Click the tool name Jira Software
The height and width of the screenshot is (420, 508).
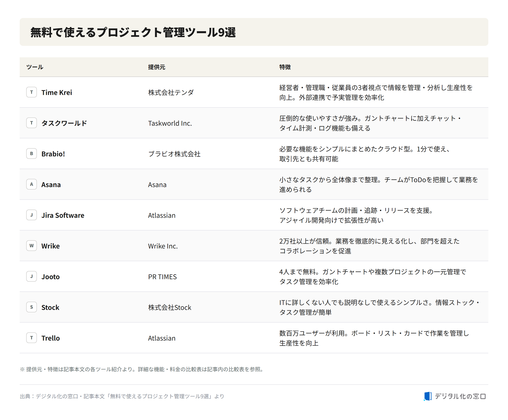pos(63,215)
